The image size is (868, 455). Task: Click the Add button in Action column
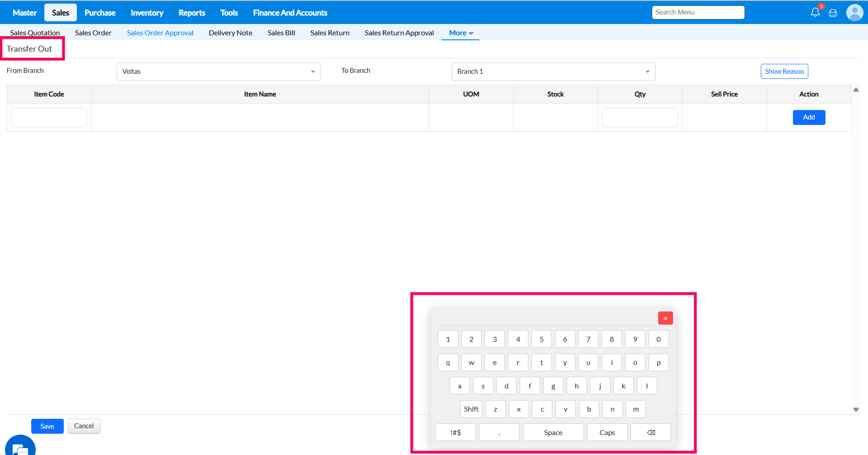[809, 117]
